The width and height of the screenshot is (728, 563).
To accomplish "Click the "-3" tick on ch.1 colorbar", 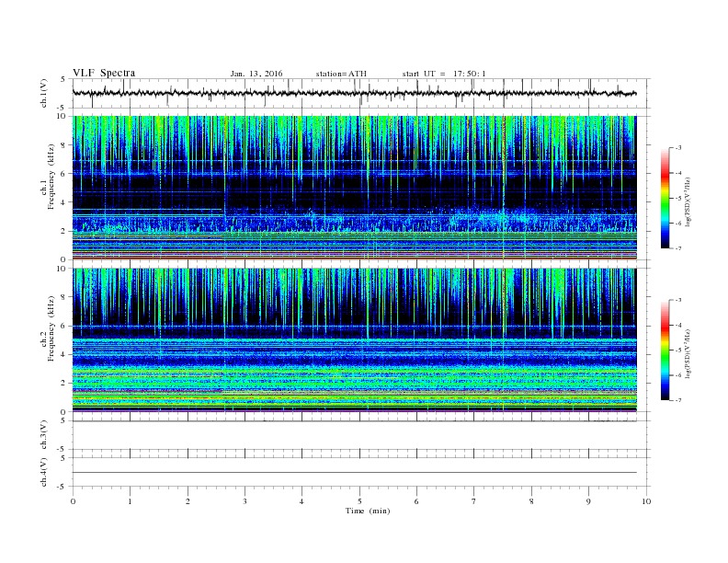I will click(678, 148).
